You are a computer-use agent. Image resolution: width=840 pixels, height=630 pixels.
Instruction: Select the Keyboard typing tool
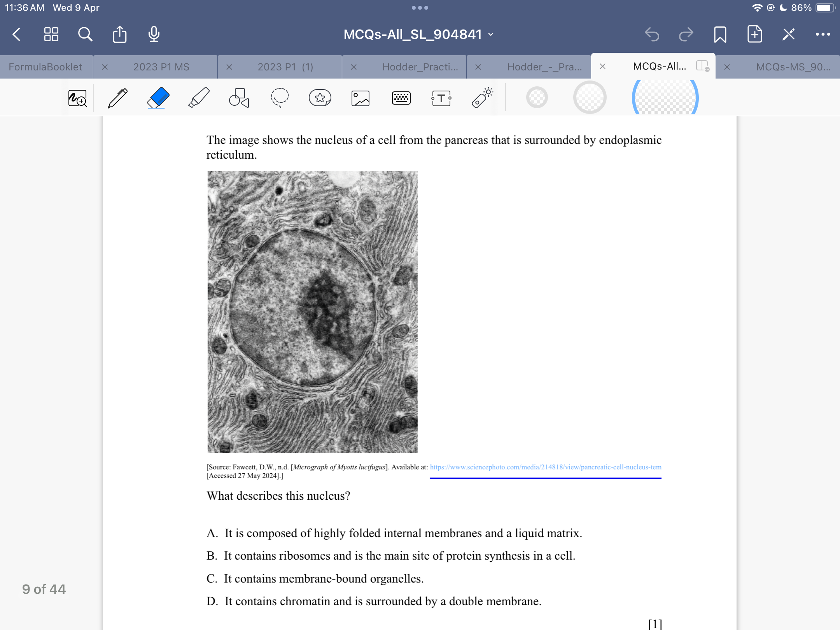401,98
